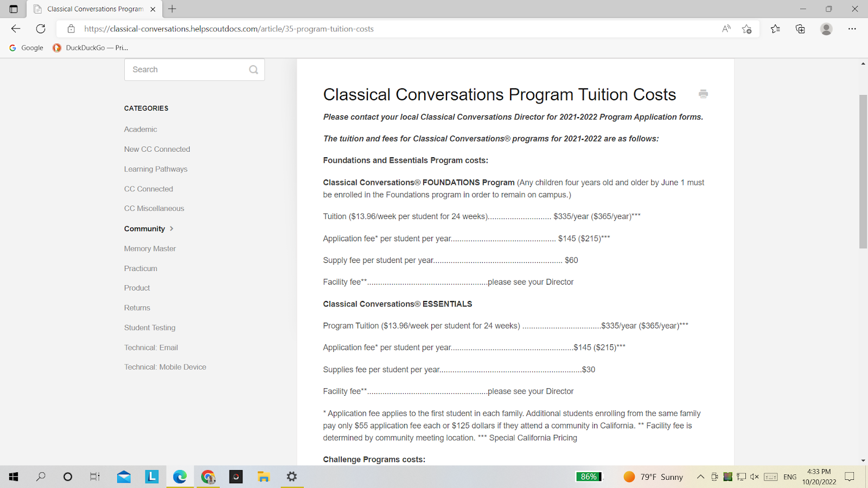Image resolution: width=868 pixels, height=488 pixels.
Task: Switch to Microsoft Edge on taskbar
Action: (180, 477)
